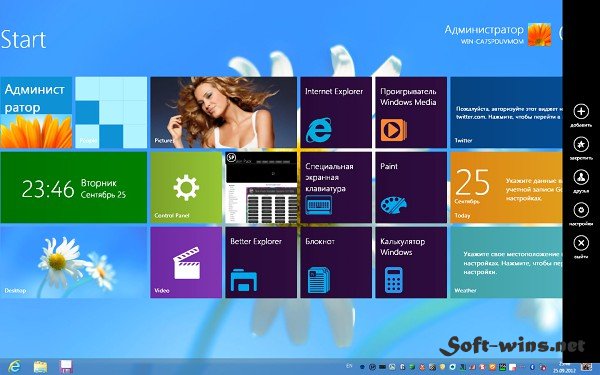
Task: Click the закрепить star icon in sidebar
Action: [581, 145]
